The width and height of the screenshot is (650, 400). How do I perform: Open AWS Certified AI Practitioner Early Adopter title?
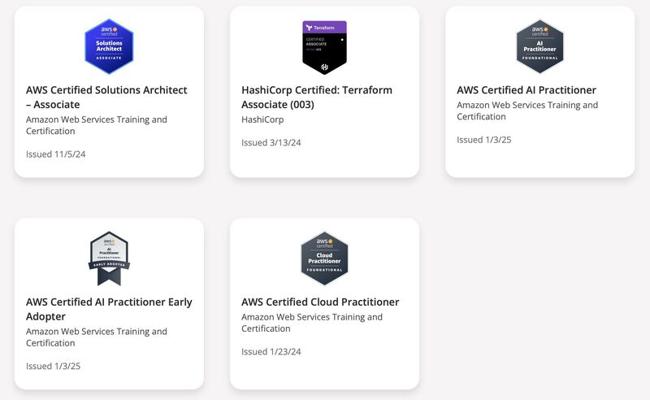[109, 309]
